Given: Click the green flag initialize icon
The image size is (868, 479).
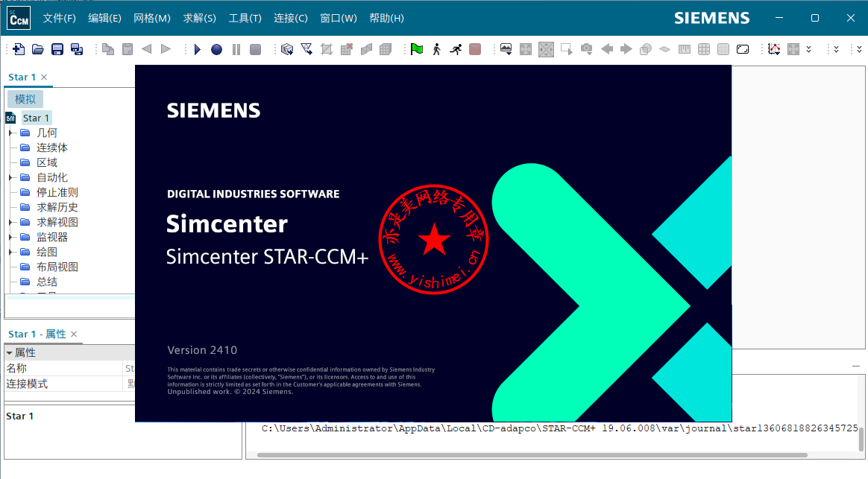Looking at the screenshot, I should [x=417, y=49].
